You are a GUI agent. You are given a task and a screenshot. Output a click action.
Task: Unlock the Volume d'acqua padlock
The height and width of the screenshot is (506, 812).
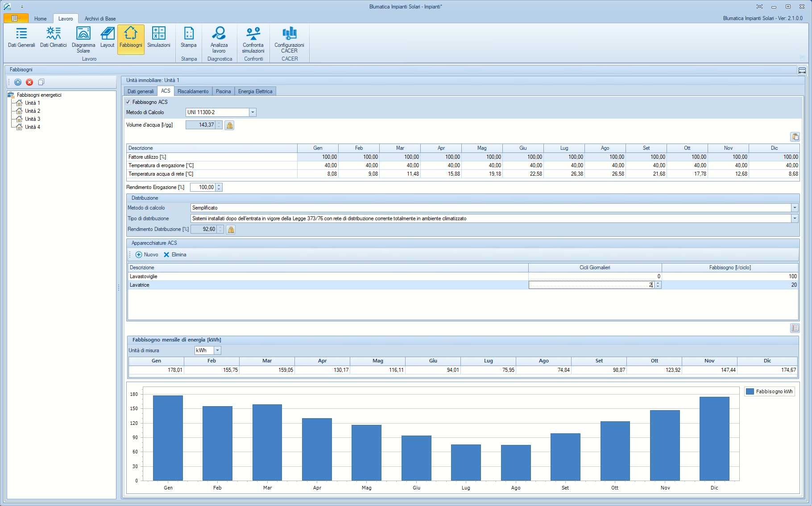(x=229, y=125)
